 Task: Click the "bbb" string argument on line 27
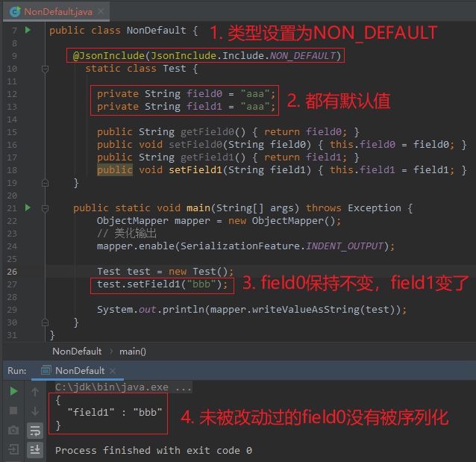(x=201, y=284)
